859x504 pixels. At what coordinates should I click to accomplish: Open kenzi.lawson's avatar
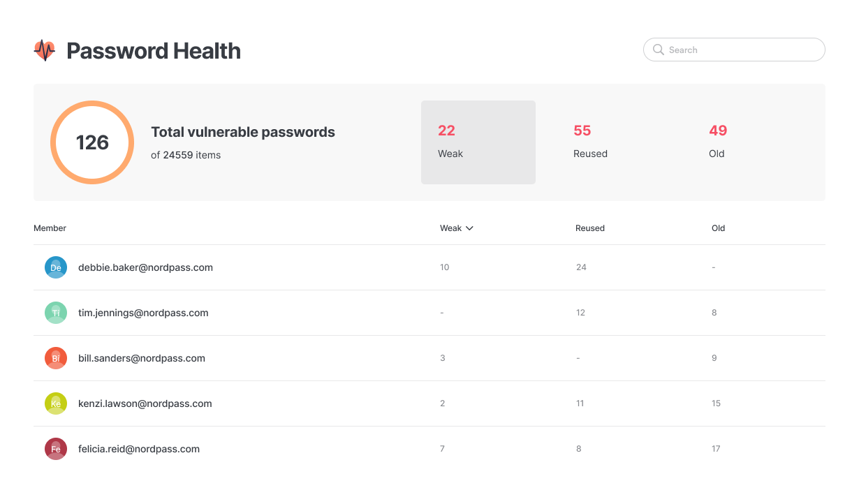(56, 403)
